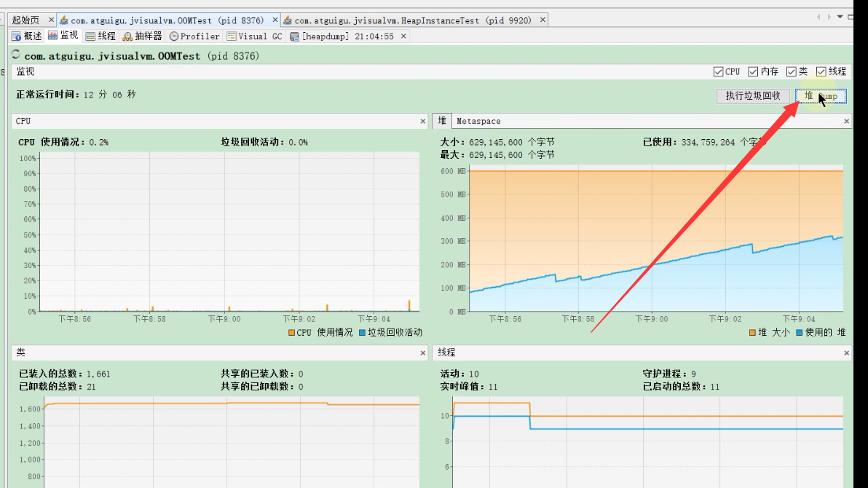The height and width of the screenshot is (488, 868).
Task: Select the 线程 threads tab icon
Action: click(x=90, y=36)
